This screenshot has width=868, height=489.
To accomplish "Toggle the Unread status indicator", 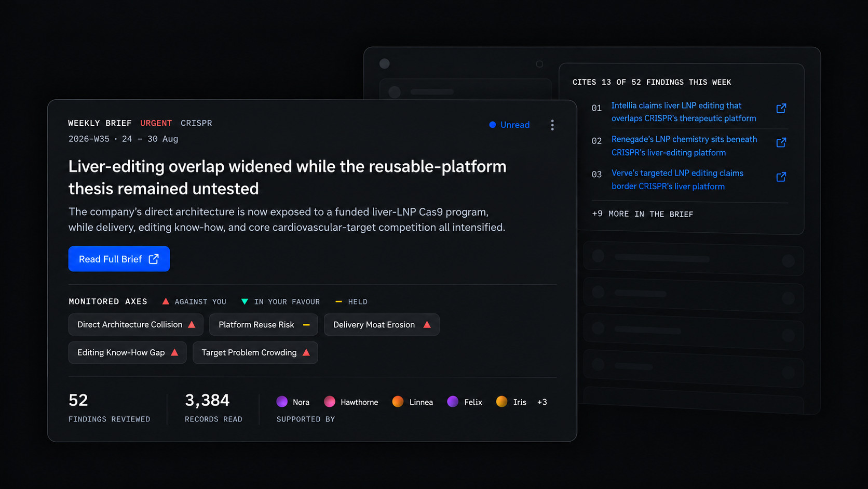I will click(x=509, y=125).
